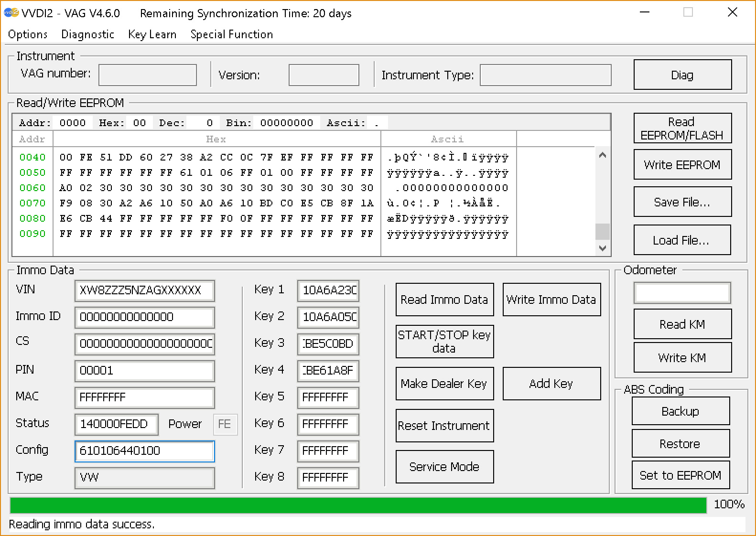Click the Odometer value field
Image resolution: width=756 pixels, height=536 pixels.
(x=682, y=293)
